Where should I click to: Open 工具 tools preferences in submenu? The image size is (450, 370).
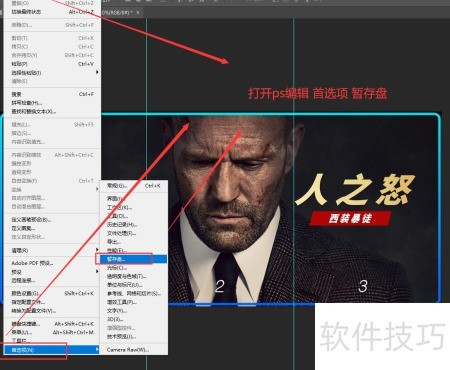click(x=133, y=216)
